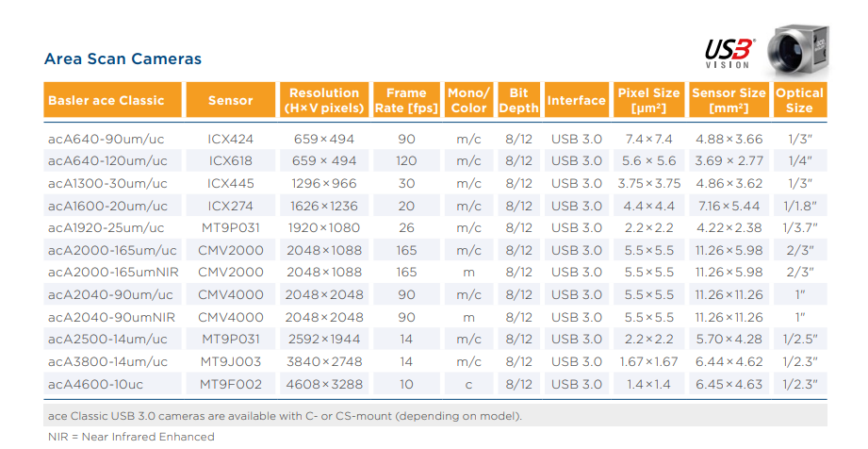Click sensor cell ICX618
The height and width of the screenshot is (449, 868).
[x=230, y=160]
